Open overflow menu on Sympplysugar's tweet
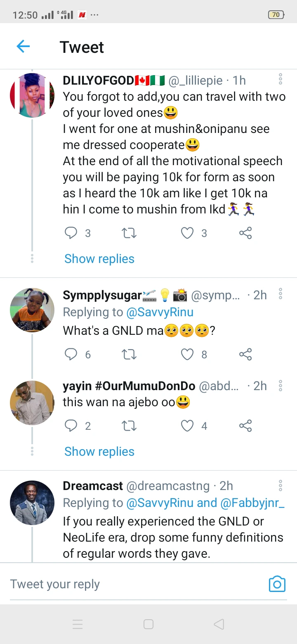The height and width of the screenshot is (644, 297). pyautogui.click(x=280, y=294)
